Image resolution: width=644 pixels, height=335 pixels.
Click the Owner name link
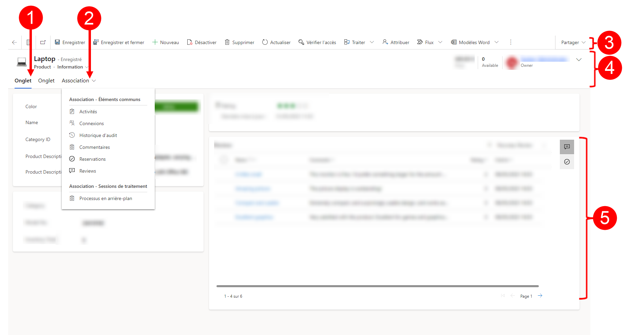click(x=544, y=59)
